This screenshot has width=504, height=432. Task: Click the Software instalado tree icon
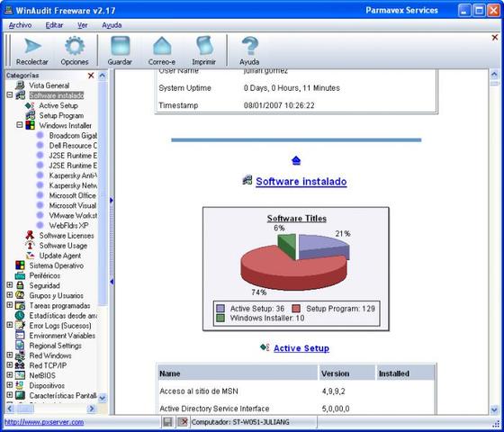point(20,95)
